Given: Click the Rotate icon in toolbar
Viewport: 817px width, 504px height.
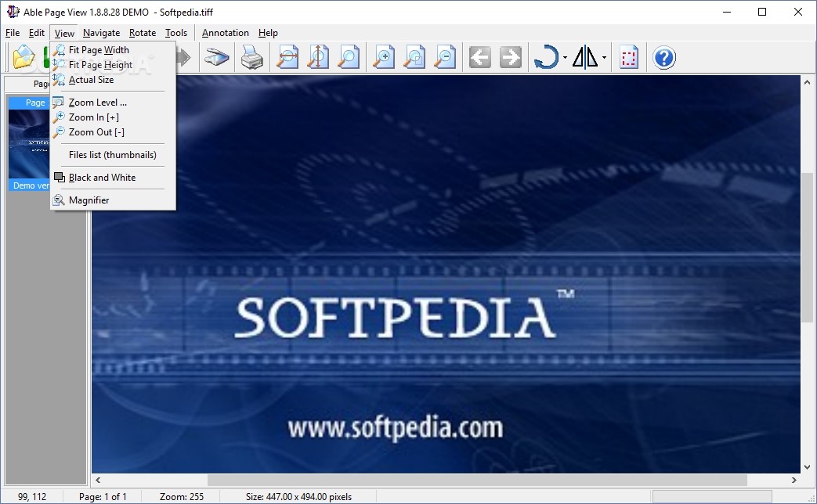Looking at the screenshot, I should 546,57.
